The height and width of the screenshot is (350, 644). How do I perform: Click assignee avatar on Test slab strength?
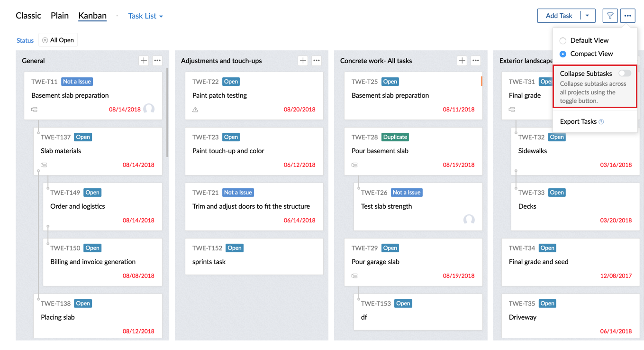(469, 219)
